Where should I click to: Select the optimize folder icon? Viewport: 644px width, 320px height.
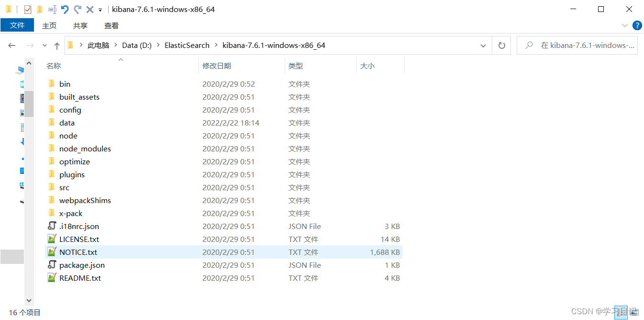(x=52, y=161)
